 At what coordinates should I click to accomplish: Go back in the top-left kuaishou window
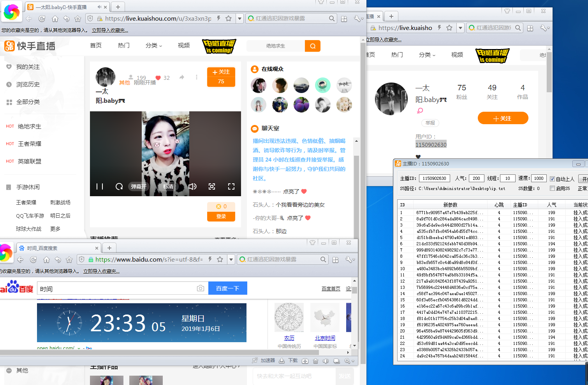point(29,18)
